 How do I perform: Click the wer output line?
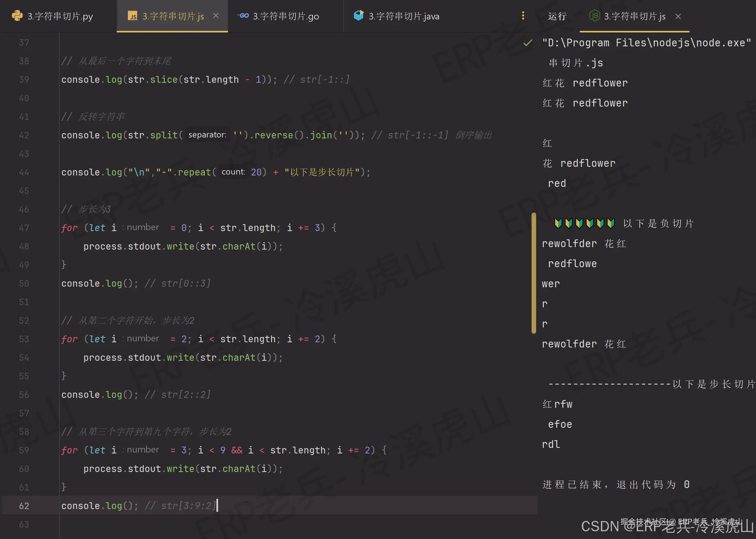click(x=551, y=284)
